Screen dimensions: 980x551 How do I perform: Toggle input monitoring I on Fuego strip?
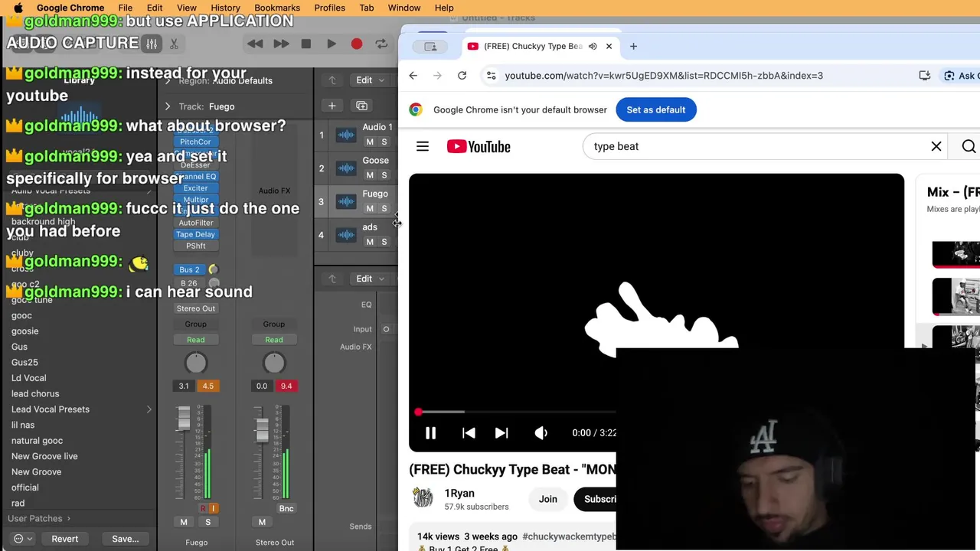(214, 508)
